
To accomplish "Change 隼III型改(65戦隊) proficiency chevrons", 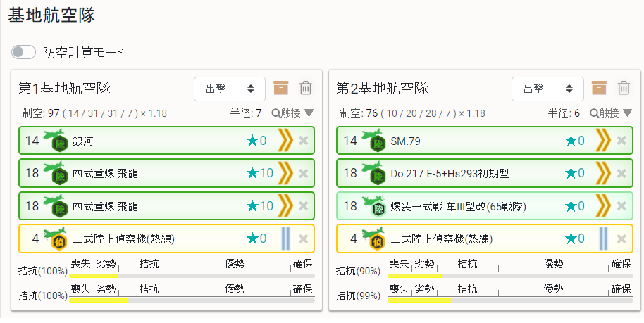I will 603,206.
